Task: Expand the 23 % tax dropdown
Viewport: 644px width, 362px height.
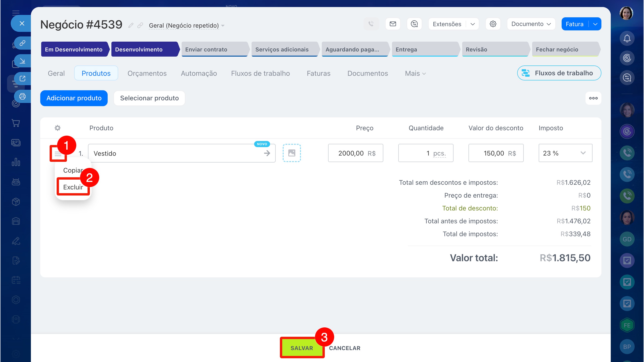Action: tap(583, 153)
